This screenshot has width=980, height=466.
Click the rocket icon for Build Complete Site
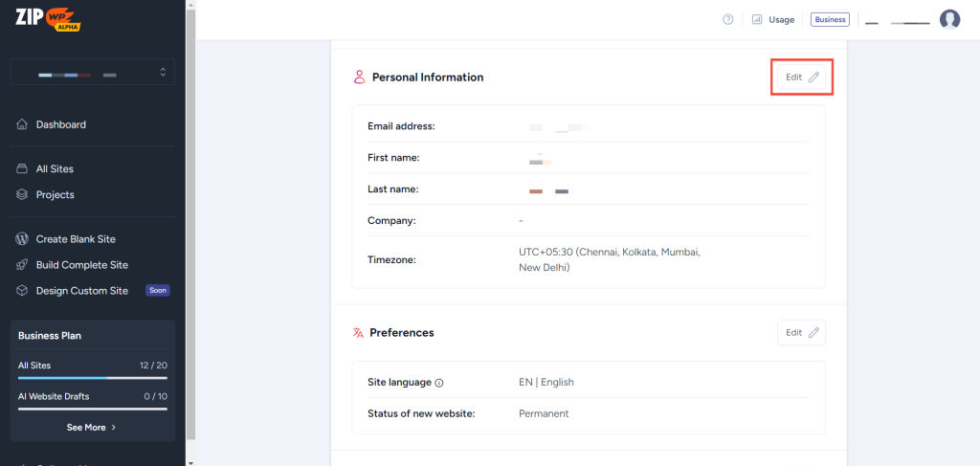[23, 265]
